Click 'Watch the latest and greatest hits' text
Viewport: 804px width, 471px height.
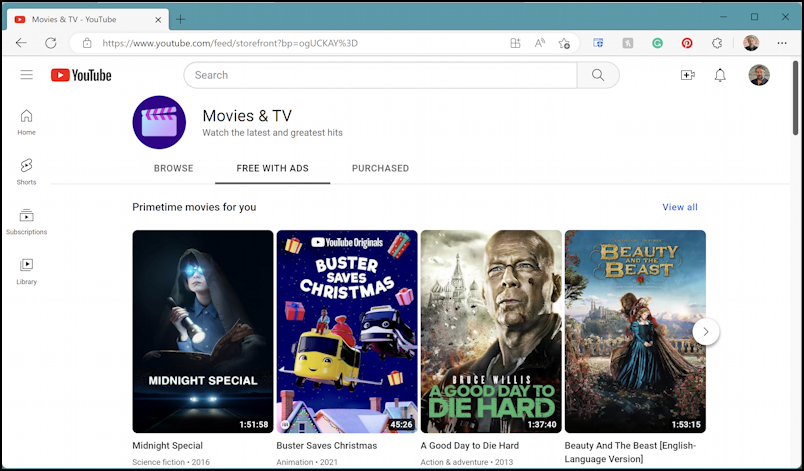tap(272, 133)
